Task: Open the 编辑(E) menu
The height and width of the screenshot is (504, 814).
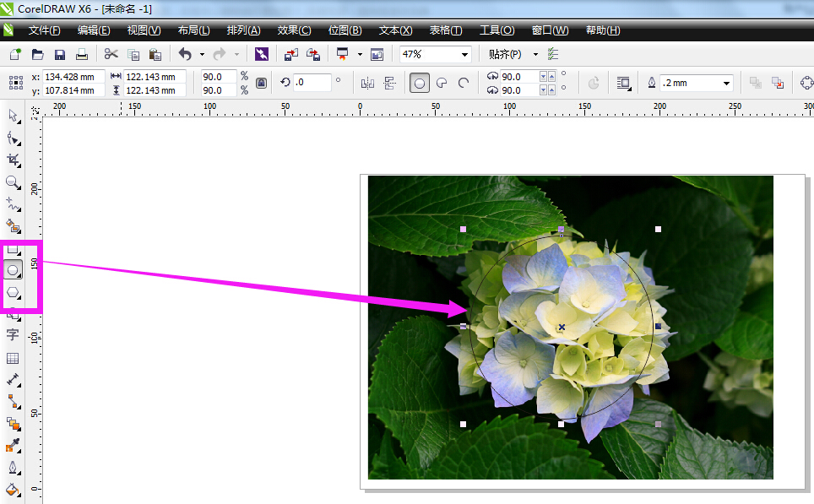Action: [94, 30]
